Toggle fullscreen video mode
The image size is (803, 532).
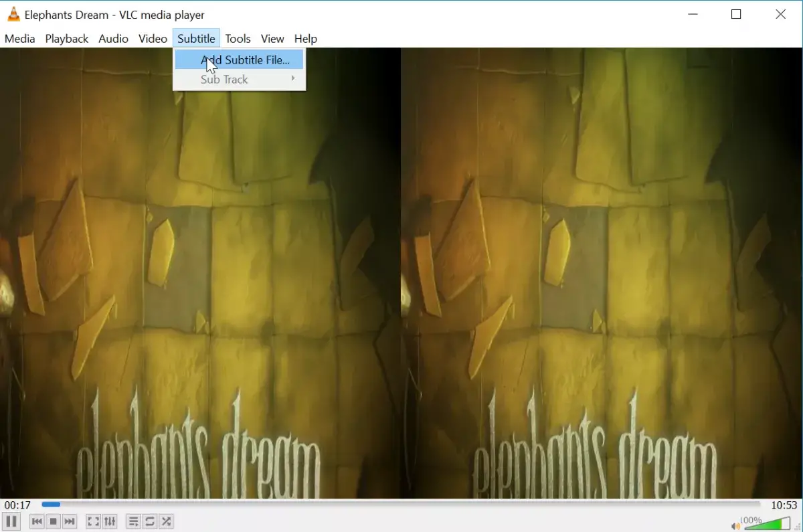(x=94, y=521)
